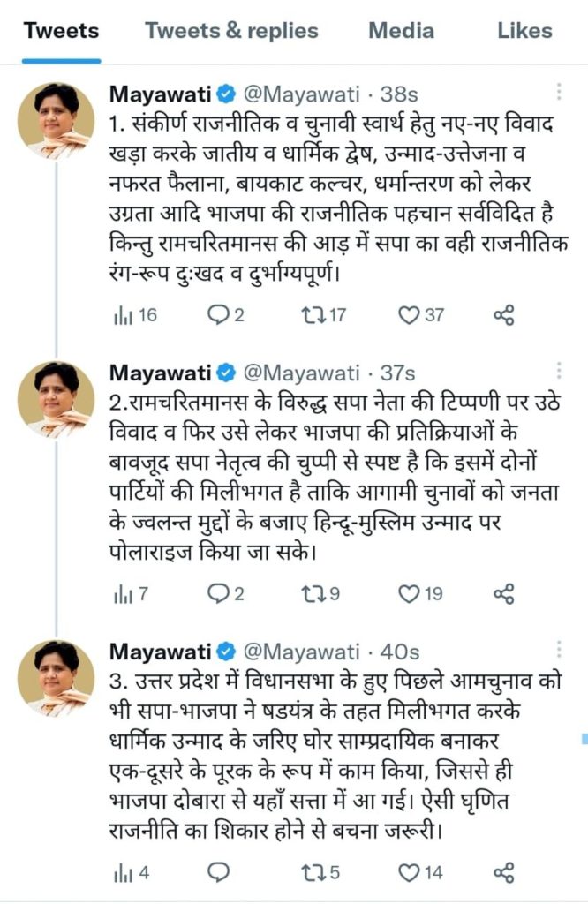588x904 pixels.
Task: Go to the Likes tab
Action: click(524, 31)
